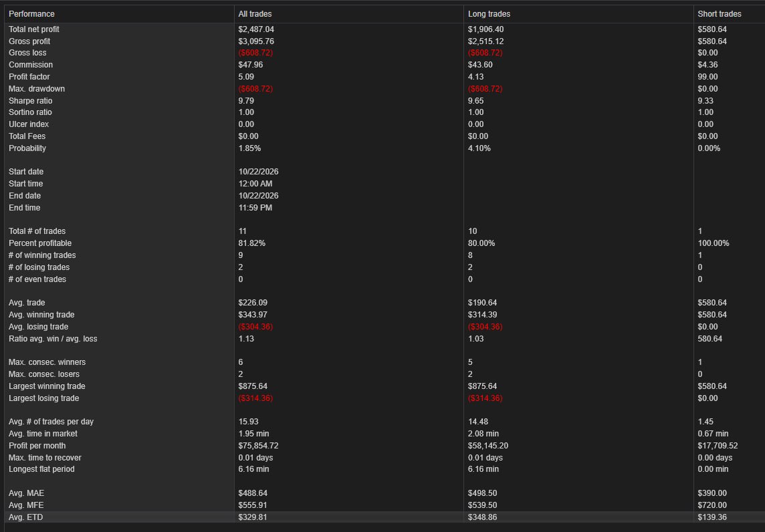Select the Gross loss row label
Image resolution: width=765 pixels, height=532 pixels.
click(x=28, y=53)
